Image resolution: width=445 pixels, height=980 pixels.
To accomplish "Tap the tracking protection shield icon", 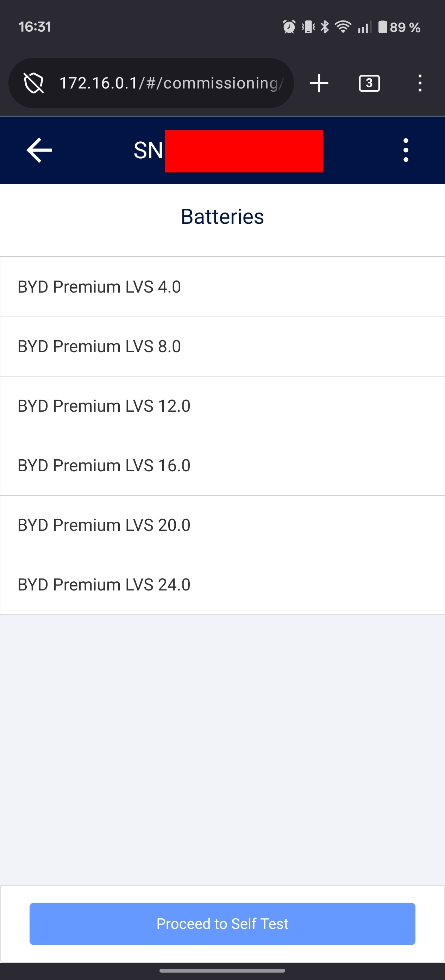I will [x=34, y=83].
